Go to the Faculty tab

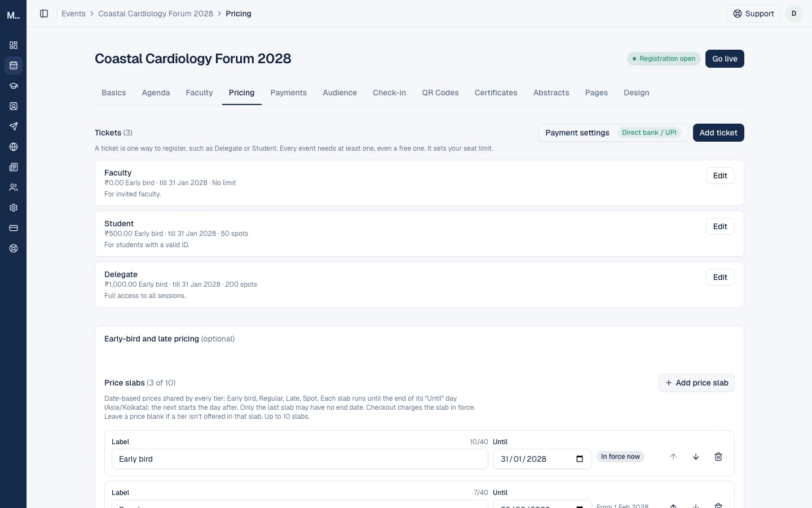point(200,93)
